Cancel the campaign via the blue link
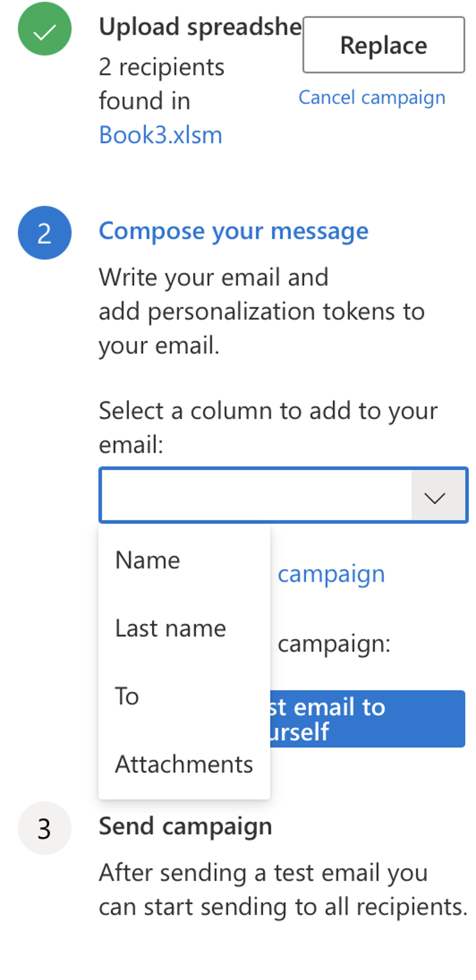 (x=372, y=97)
